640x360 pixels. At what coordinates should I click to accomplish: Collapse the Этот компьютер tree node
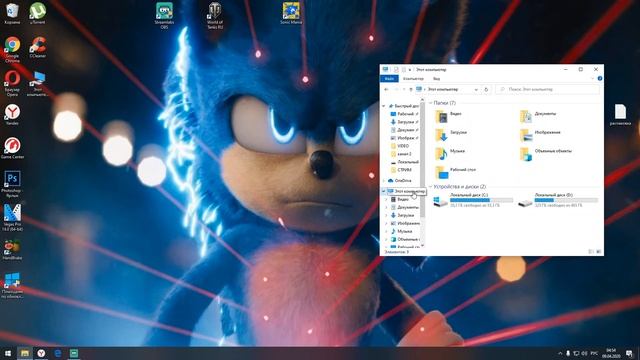coord(384,191)
